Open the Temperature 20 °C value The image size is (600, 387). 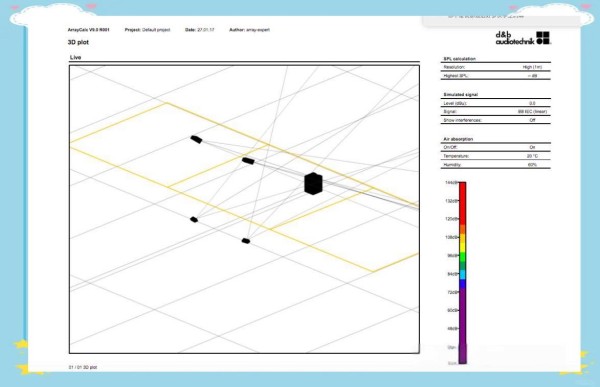click(x=532, y=156)
